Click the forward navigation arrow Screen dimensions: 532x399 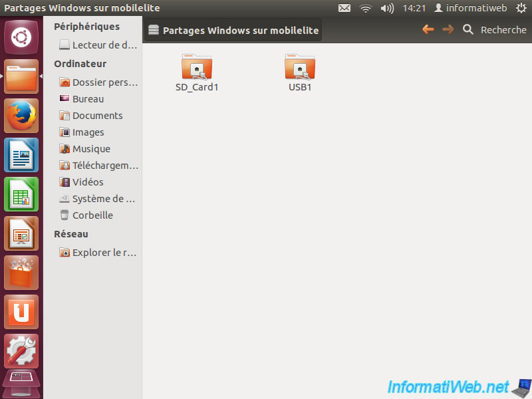tap(448, 29)
